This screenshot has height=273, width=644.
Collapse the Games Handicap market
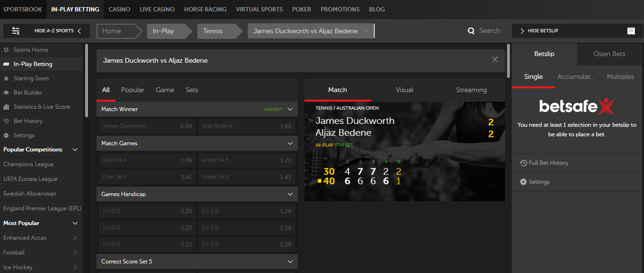pos(290,194)
